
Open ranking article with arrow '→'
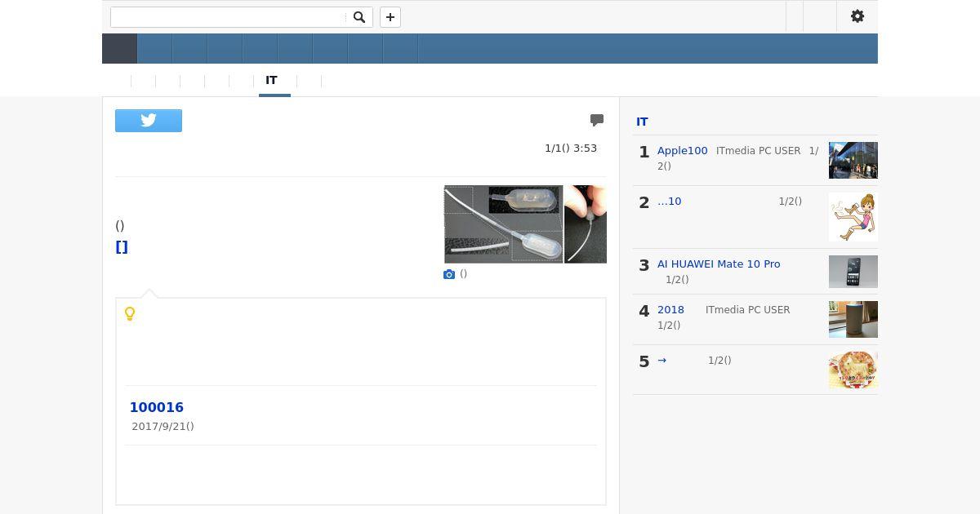662,361
